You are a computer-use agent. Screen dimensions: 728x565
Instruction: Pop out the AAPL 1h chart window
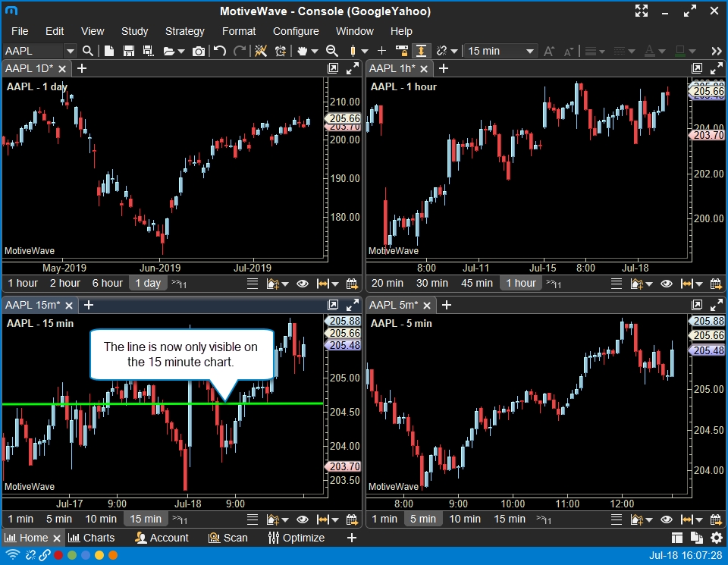click(x=697, y=68)
